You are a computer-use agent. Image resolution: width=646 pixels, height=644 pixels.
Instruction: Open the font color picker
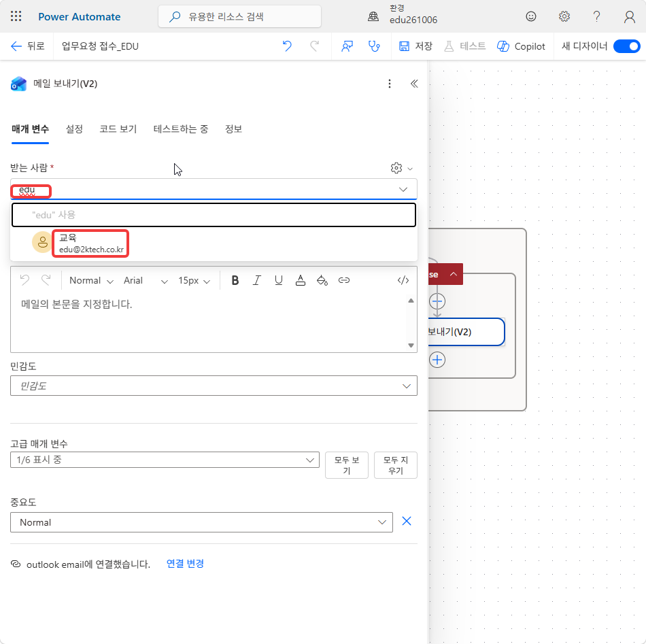coord(301,281)
